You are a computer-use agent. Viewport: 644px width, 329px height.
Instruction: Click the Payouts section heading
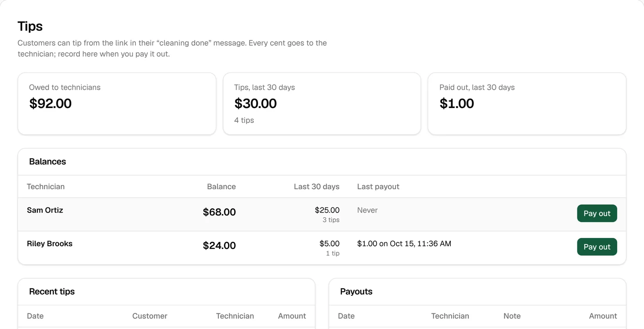pos(356,292)
